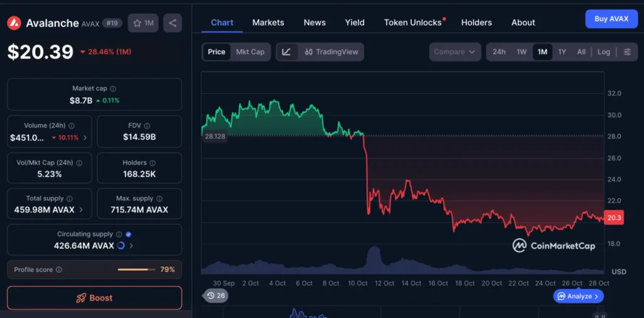Click the Buy AVAX button
Viewport: 644px width, 318px height.
[x=611, y=19]
